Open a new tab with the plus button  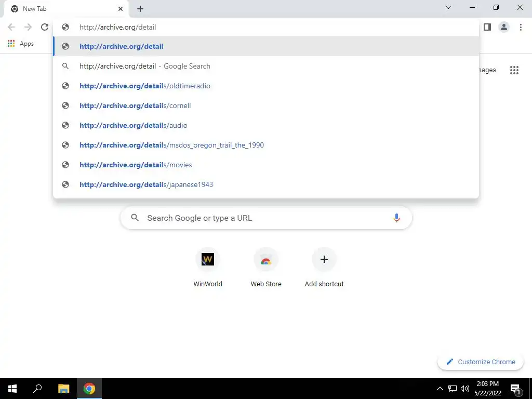coord(140,9)
